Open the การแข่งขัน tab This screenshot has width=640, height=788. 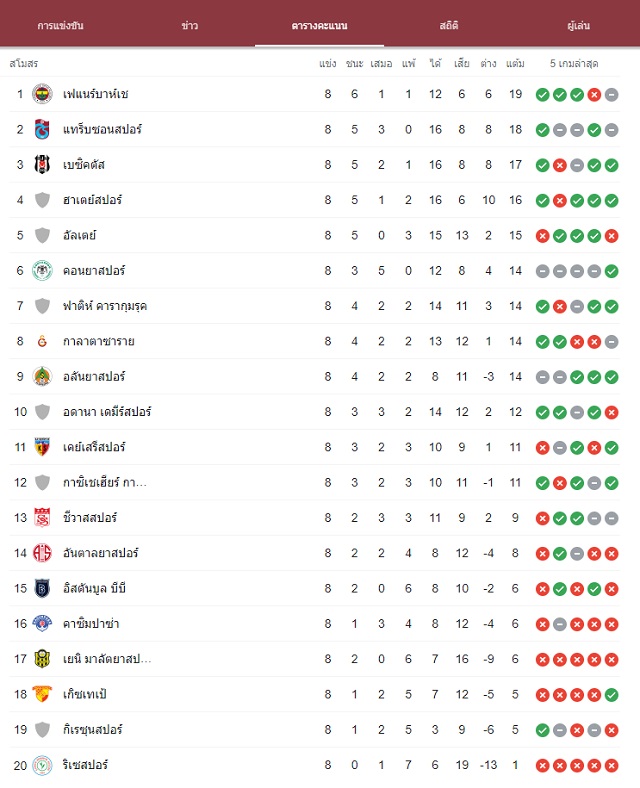(x=60, y=26)
